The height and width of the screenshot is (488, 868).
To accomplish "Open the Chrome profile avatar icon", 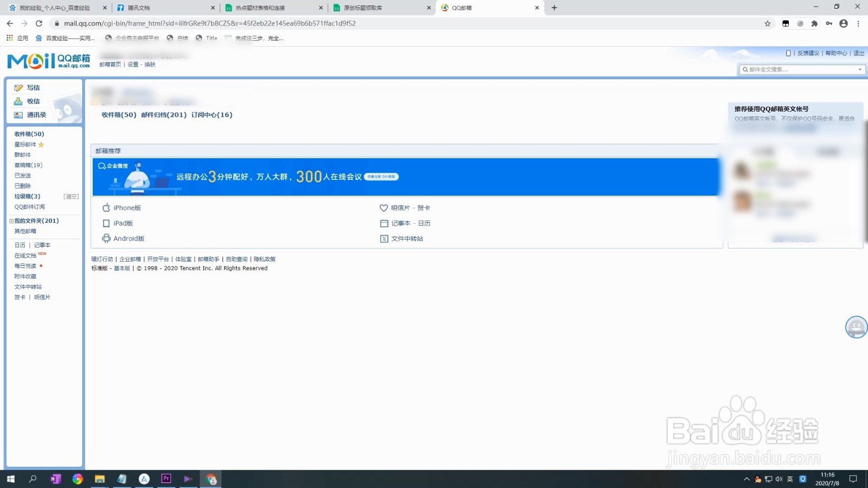I will pos(844,23).
